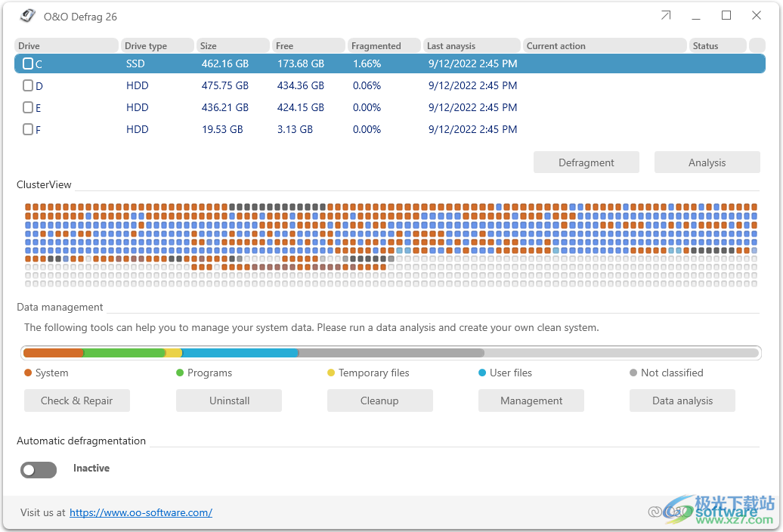Screen dimensions: 783x532
Task: Start defragmentation with the Defragment button
Action: pos(586,162)
